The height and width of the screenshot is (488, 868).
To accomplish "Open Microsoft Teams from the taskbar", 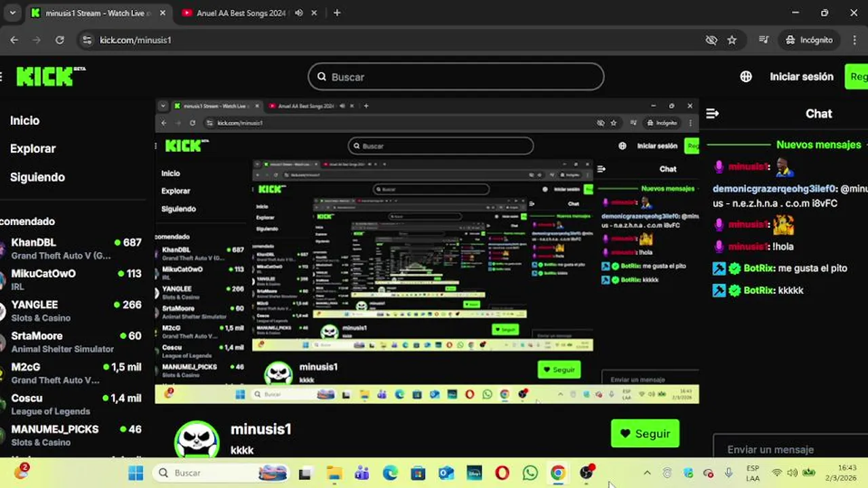I will (362, 473).
